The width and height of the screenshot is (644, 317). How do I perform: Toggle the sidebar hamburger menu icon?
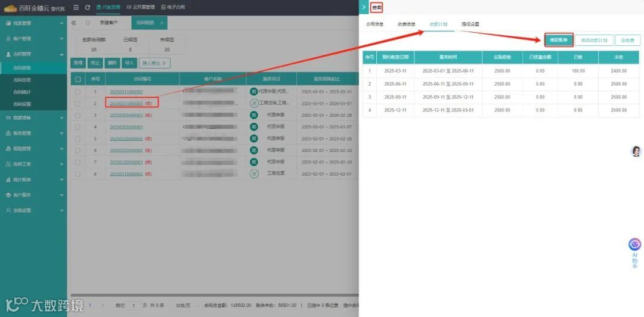[x=76, y=7]
